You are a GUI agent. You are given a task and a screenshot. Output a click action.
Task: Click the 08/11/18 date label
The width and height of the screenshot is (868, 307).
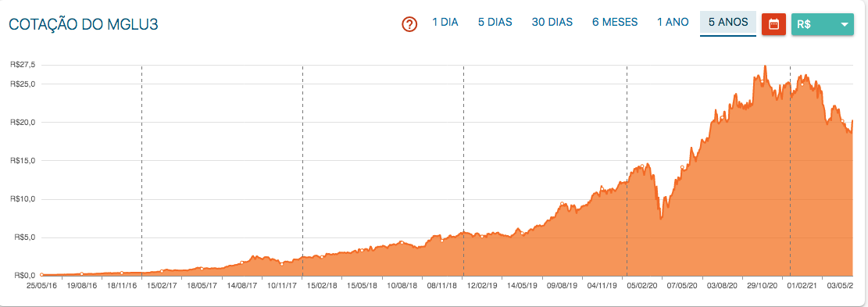(441, 287)
